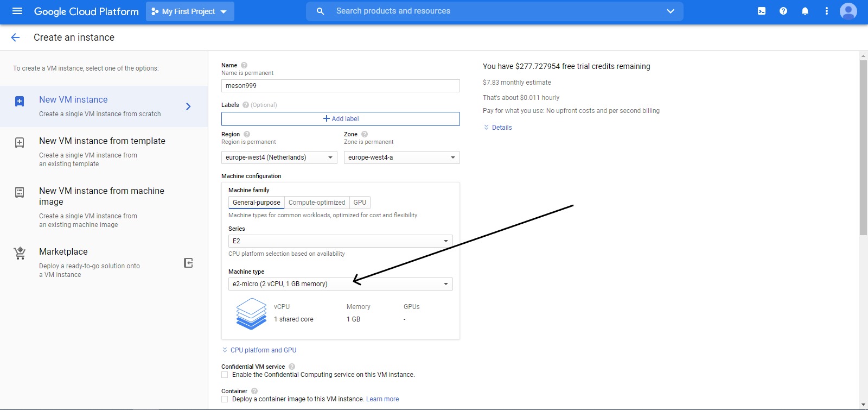Click "CPU platform selection based on availability" text

click(x=286, y=254)
